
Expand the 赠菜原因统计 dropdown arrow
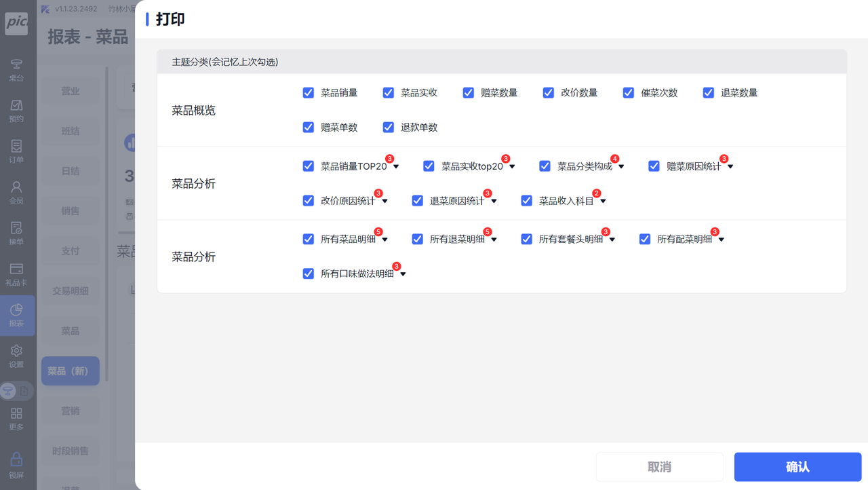click(730, 167)
